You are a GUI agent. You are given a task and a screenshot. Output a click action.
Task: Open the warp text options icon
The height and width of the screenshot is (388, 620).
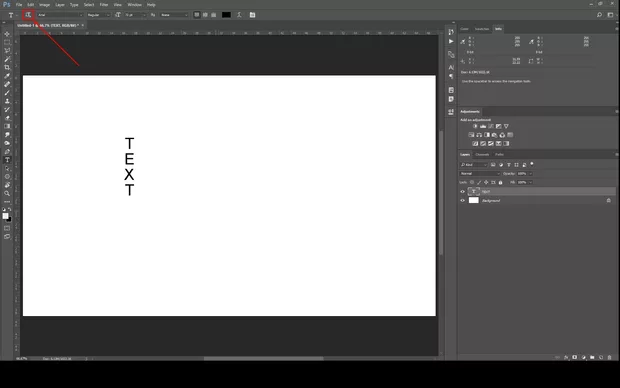tap(239, 15)
